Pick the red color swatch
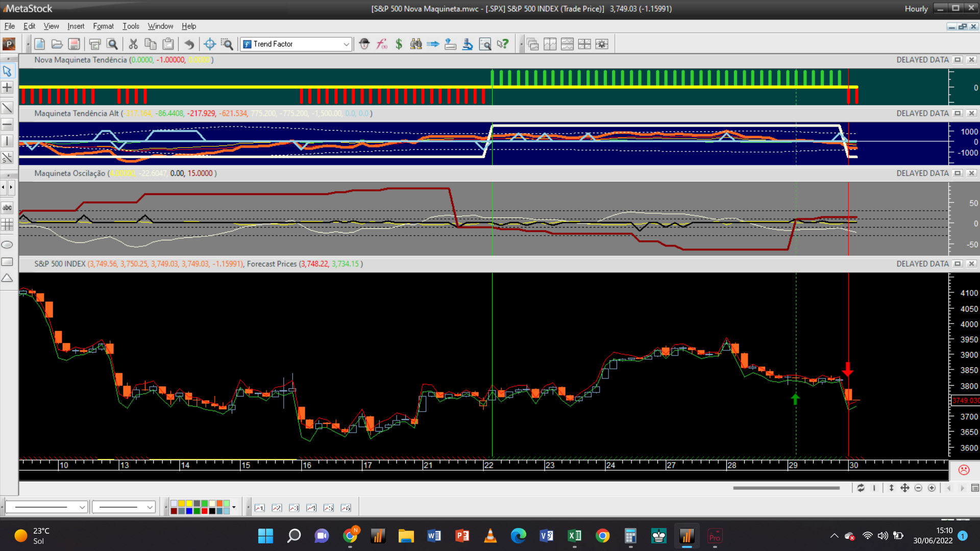This screenshot has height=551, width=980. [x=204, y=511]
